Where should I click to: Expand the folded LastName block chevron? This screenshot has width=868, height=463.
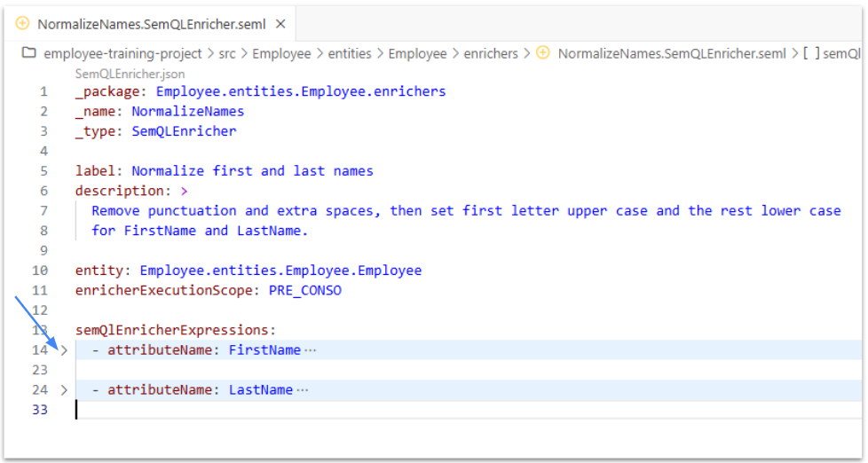click(x=63, y=390)
